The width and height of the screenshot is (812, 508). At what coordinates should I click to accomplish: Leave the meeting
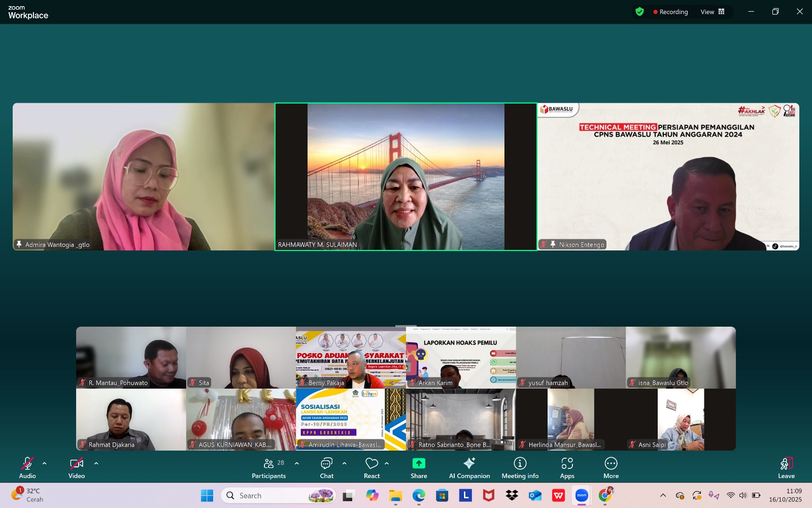(x=786, y=467)
